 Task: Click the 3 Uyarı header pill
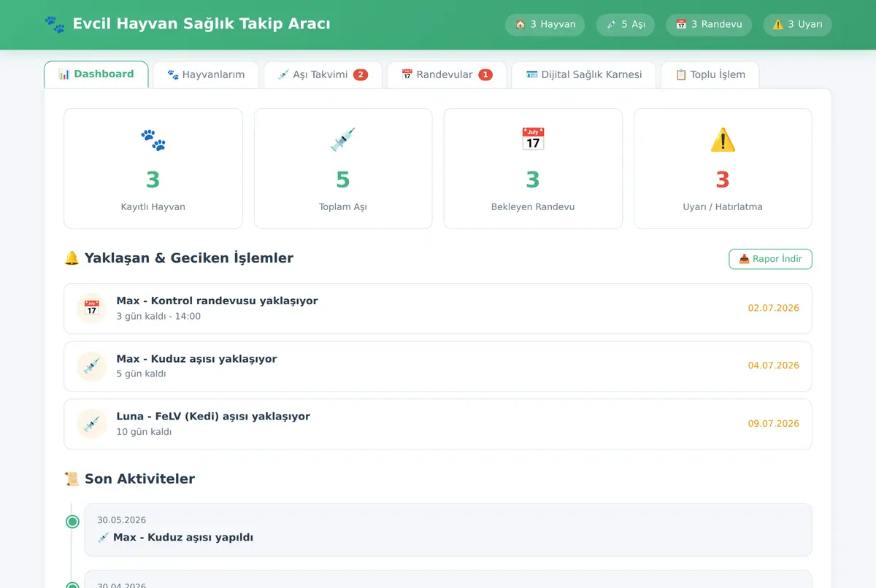coord(798,24)
